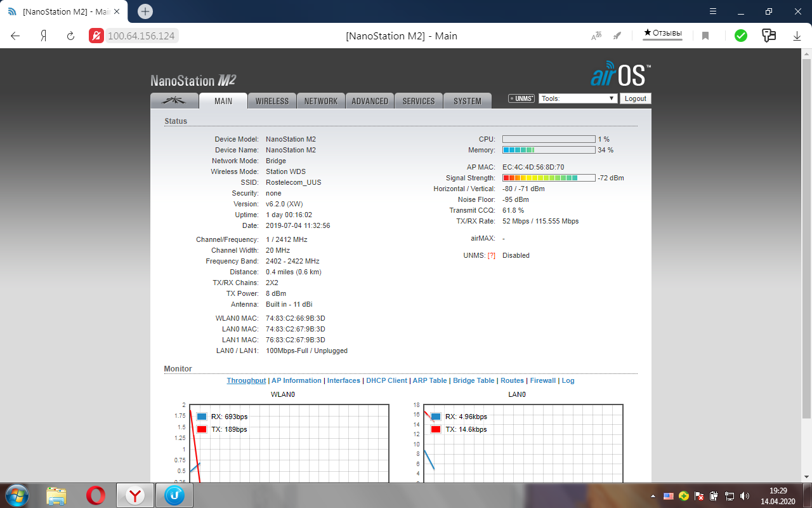Click the UNMS badge icon

pos(521,98)
